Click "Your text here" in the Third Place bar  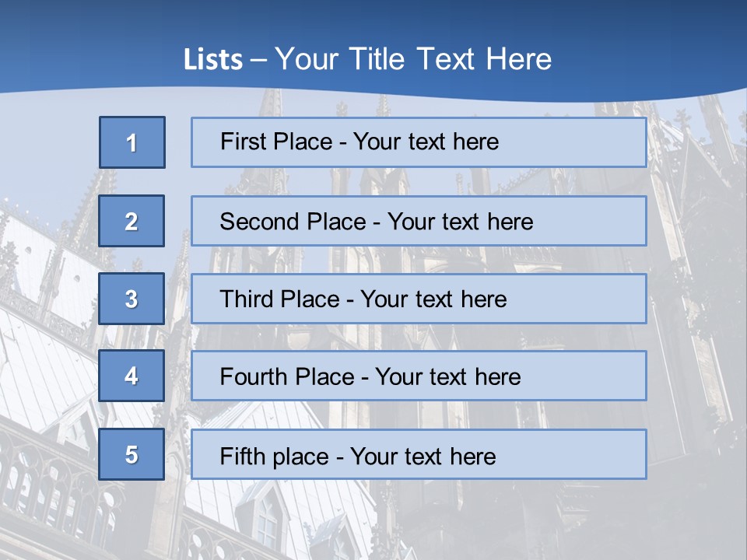pos(434,299)
